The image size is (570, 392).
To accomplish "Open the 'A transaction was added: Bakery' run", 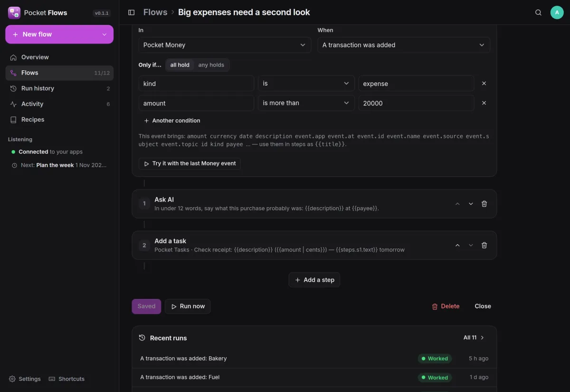I will (314, 359).
